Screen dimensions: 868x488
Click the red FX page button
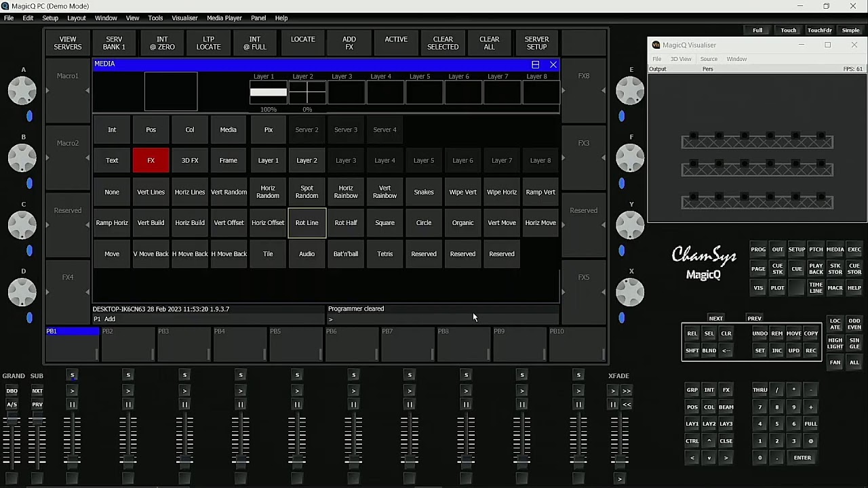point(151,161)
